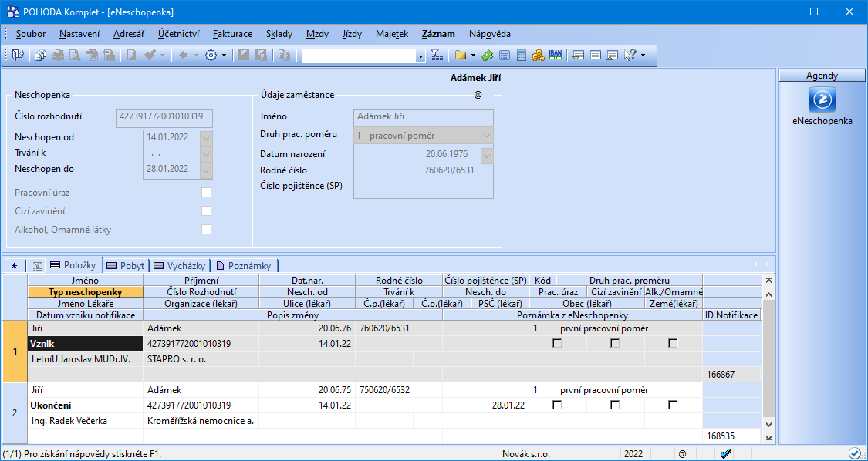The width and height of the screenshot is (868, 461).
Task: Click the round check icon in status bar corner
Action: click(854, 453)
